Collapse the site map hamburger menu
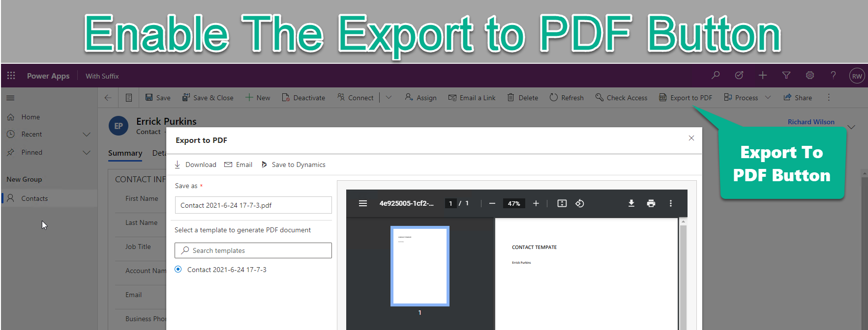868x330 pixels. [10, 98]
